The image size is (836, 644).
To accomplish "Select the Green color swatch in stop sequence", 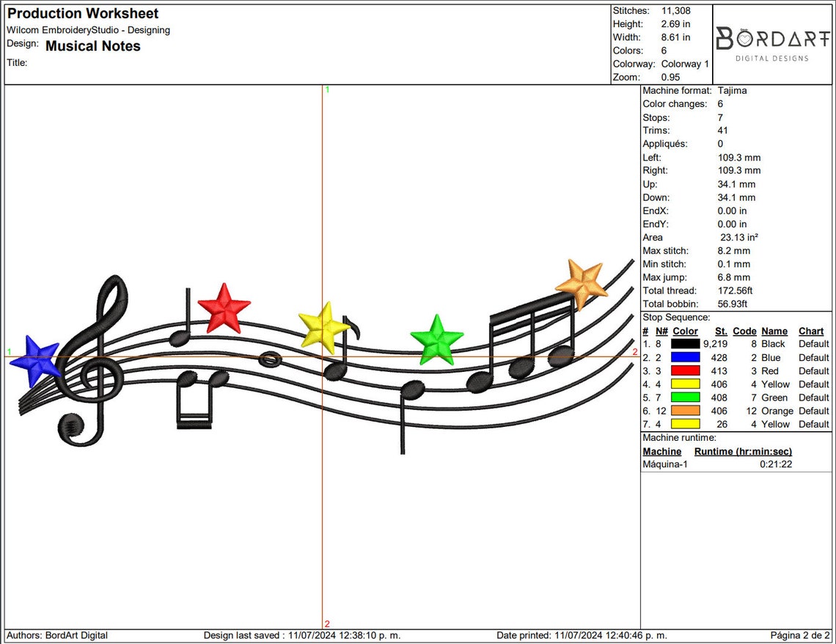I will [x=685, y=397].
